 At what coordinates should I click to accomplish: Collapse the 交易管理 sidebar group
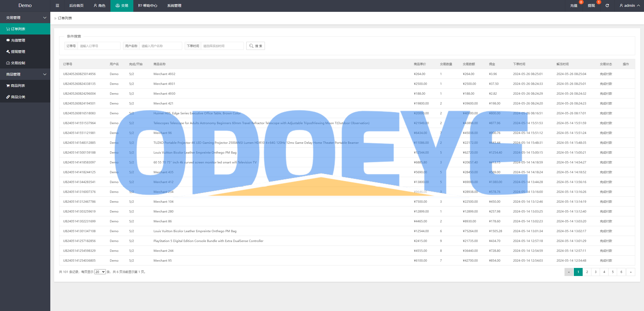click(25, 18)
